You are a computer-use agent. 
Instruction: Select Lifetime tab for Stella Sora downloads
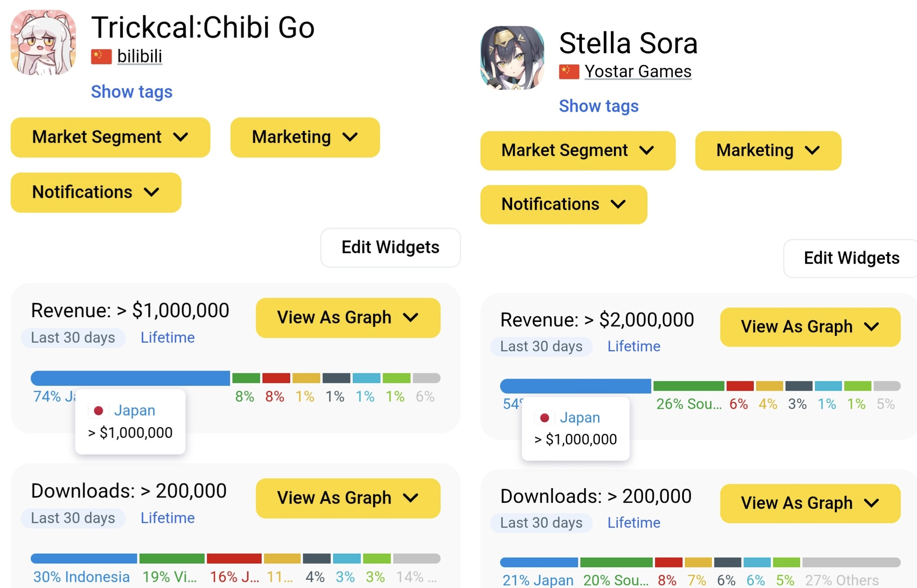[x=634, y=523]
